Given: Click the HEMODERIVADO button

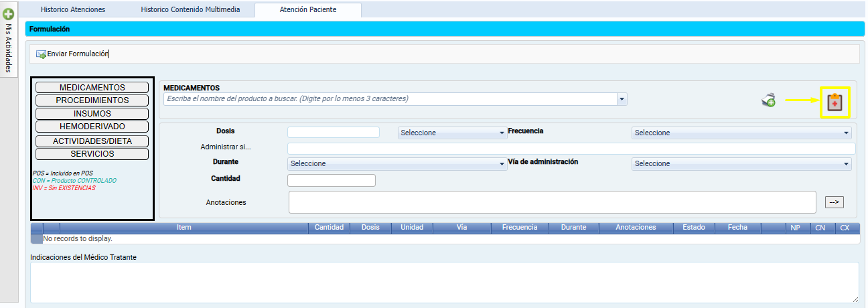Looking at the screenshot, I should click(x=92, y=127).
